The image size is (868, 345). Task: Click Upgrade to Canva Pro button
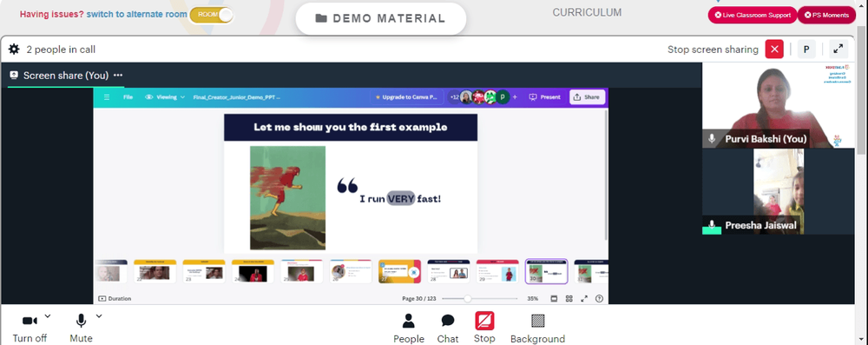coord(407,97)
